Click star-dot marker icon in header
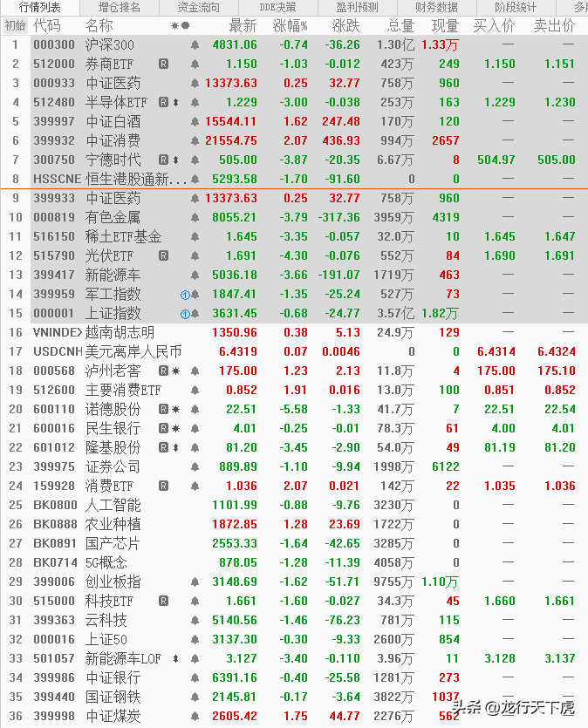The width and height of the screenshot is (588, 728). 181,25
